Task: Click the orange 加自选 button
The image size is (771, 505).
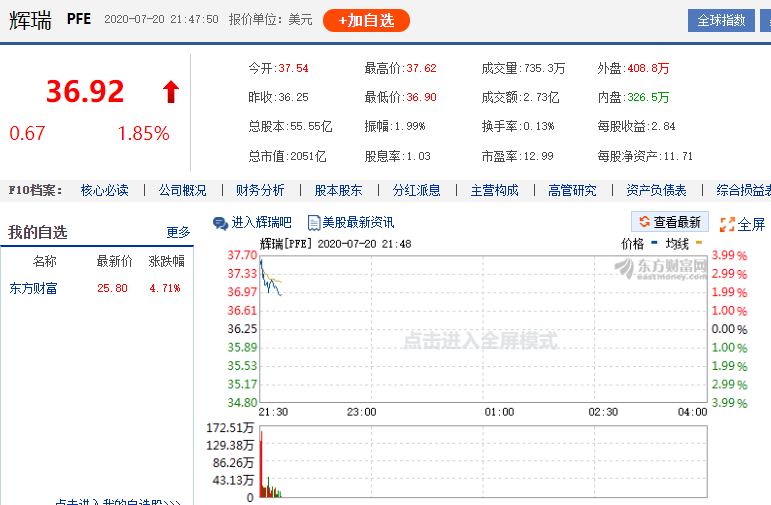Action: pyautogui.click(x=366, y=21)
